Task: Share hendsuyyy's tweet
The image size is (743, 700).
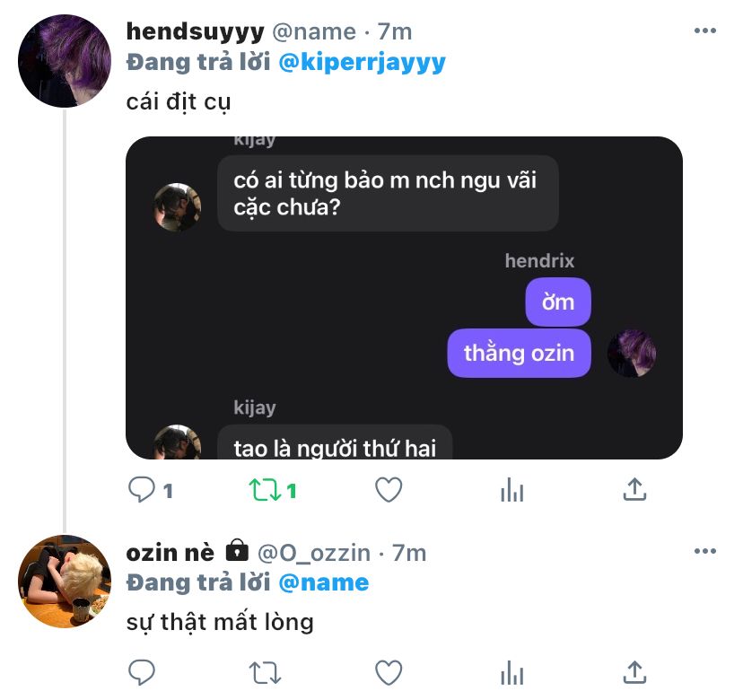Action: click(634, 490)
